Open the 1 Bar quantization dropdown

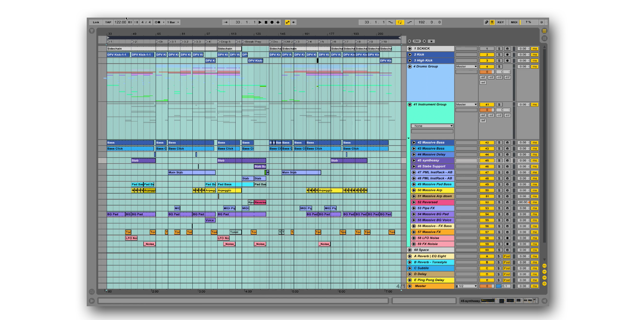(x=173, y=22)
